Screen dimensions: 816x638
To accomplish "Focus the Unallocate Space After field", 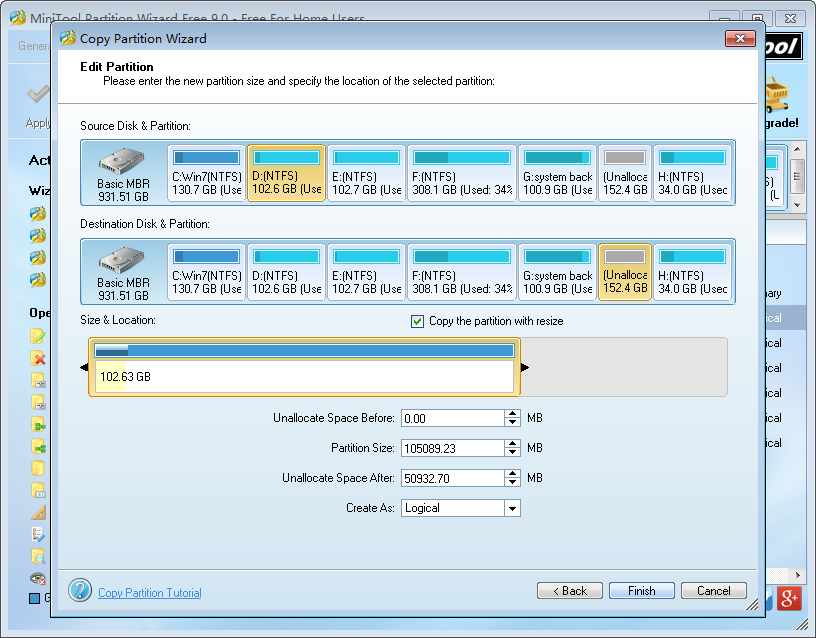I will coord(452,478).
